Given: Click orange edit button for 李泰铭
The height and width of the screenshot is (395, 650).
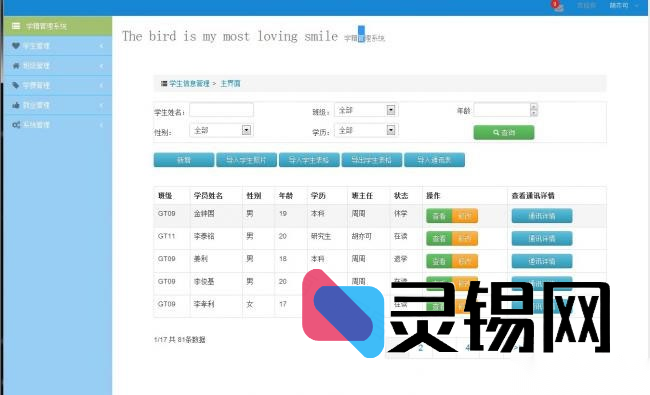Looking at the screenshot, I should 465,238.
